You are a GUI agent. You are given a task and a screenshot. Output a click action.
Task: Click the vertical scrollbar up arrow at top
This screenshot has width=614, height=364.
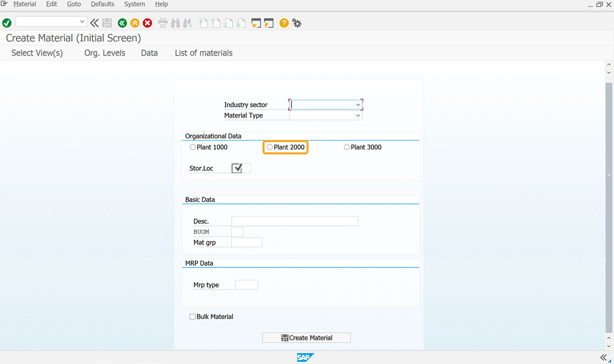point(609,65)
